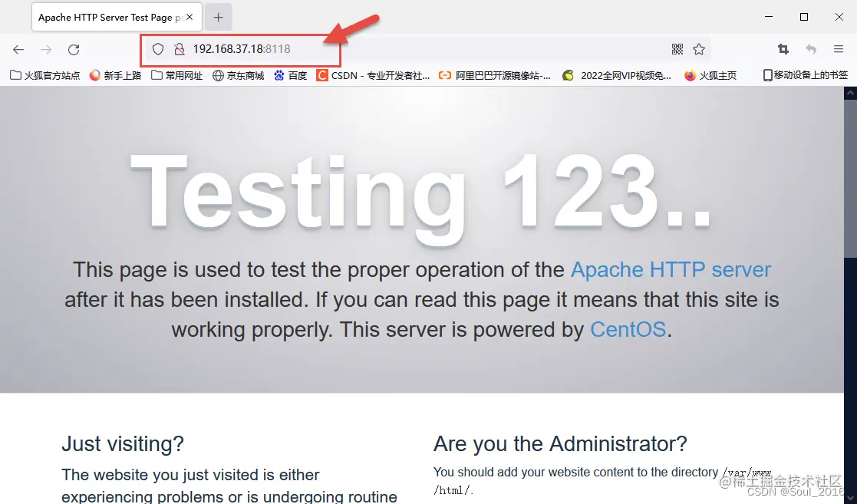Bookmark this page with the star icon
The image size is (857, 504).
(699, 49)
